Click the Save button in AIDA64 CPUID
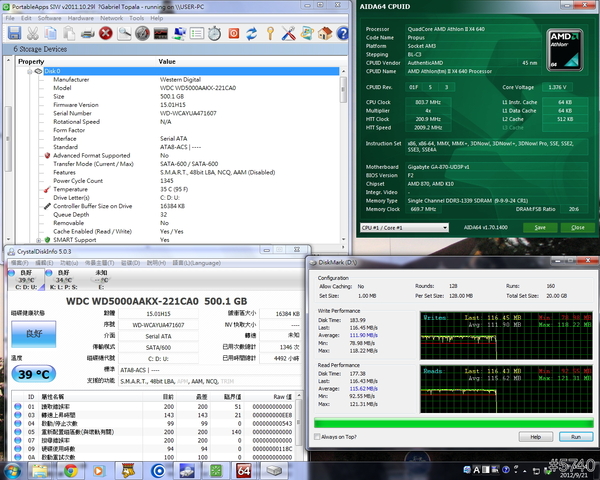Viewport: 600px width, 480px height. (540, 227)
